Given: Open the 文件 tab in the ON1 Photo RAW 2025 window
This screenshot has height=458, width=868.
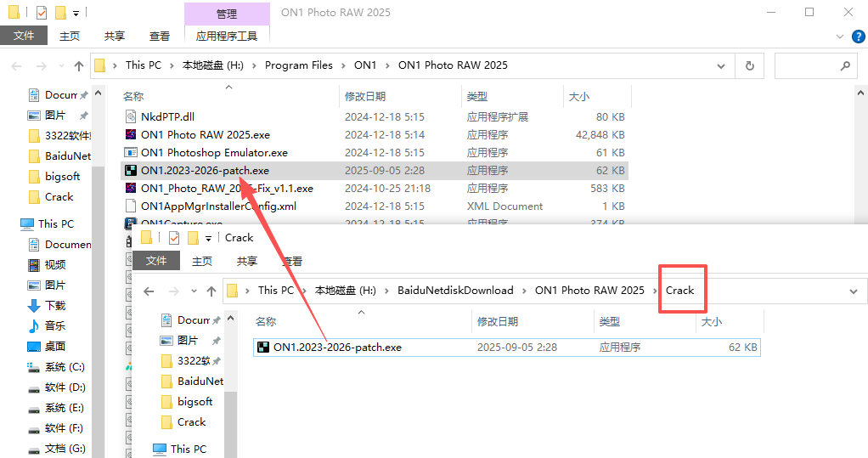Looking at the screenshot, I should point(24,36).
